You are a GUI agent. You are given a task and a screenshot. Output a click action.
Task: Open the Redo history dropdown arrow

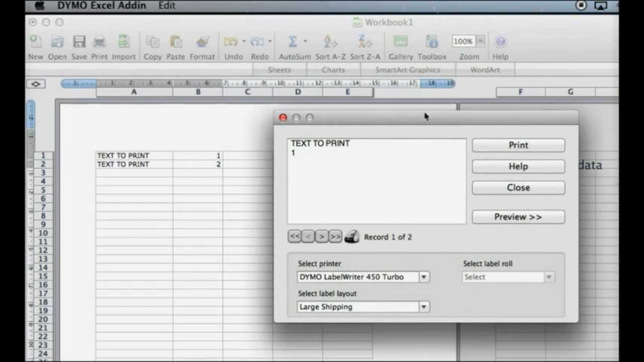270,41
